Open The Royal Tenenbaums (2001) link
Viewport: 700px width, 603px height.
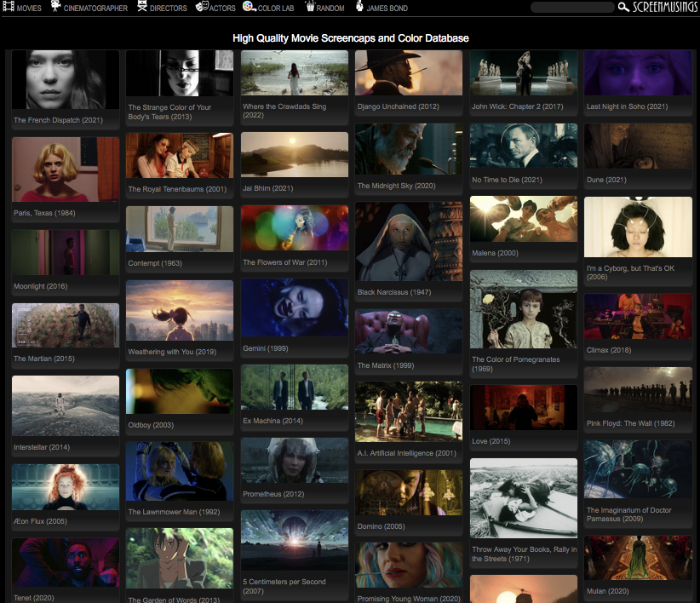(x=177, y=189)
